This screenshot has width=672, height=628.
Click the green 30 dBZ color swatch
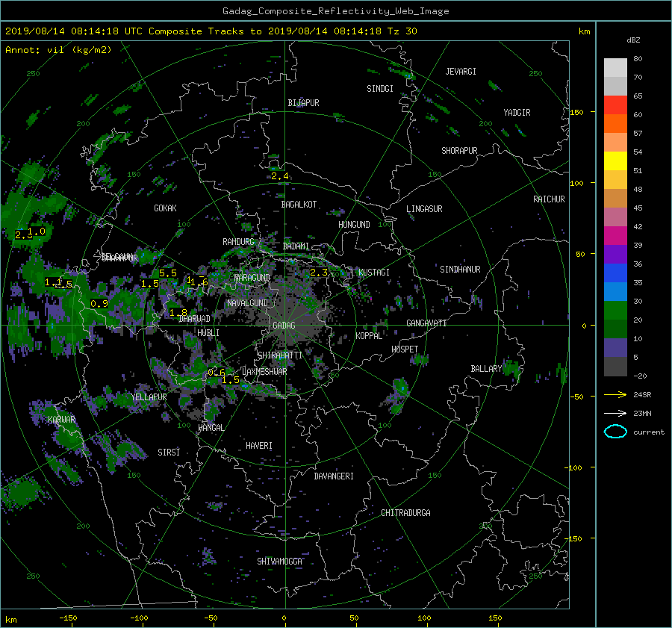pos(615,311)
